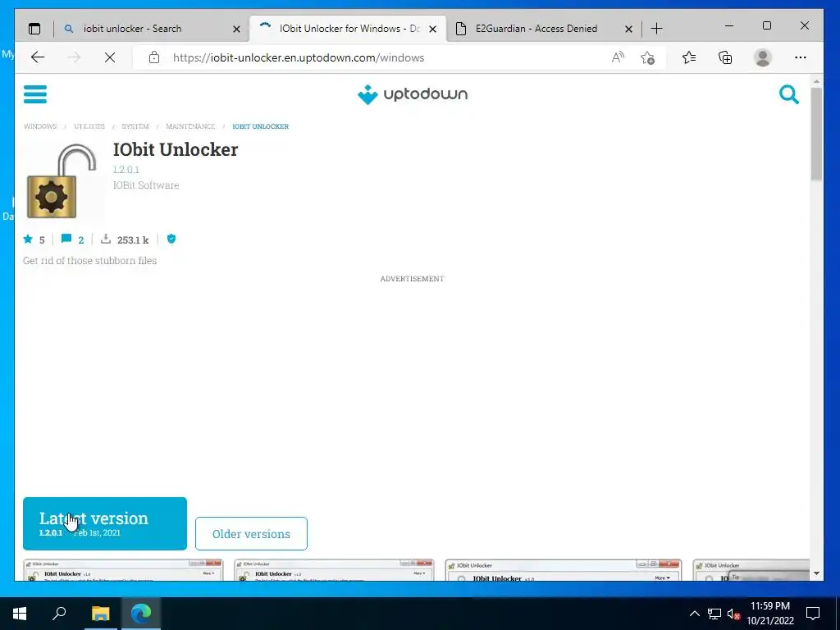This screenshot has width=840, height=630.
Task: Open the Edge settings and more menu
Action: coord(801,57)
